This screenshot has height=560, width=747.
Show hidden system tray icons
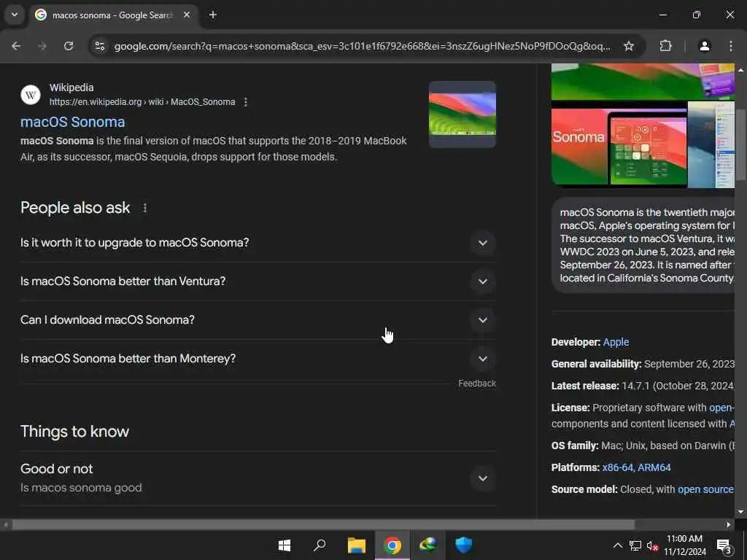point(617,545)
